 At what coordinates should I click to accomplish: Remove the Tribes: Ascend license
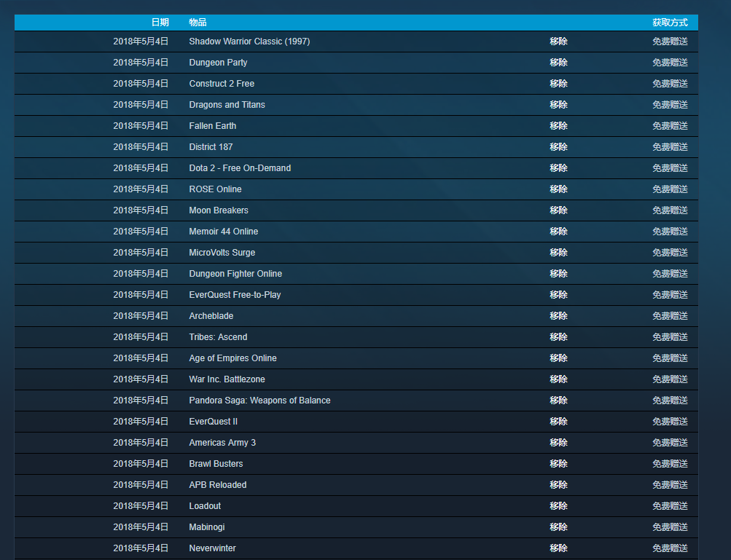click(x=558, y=337)
